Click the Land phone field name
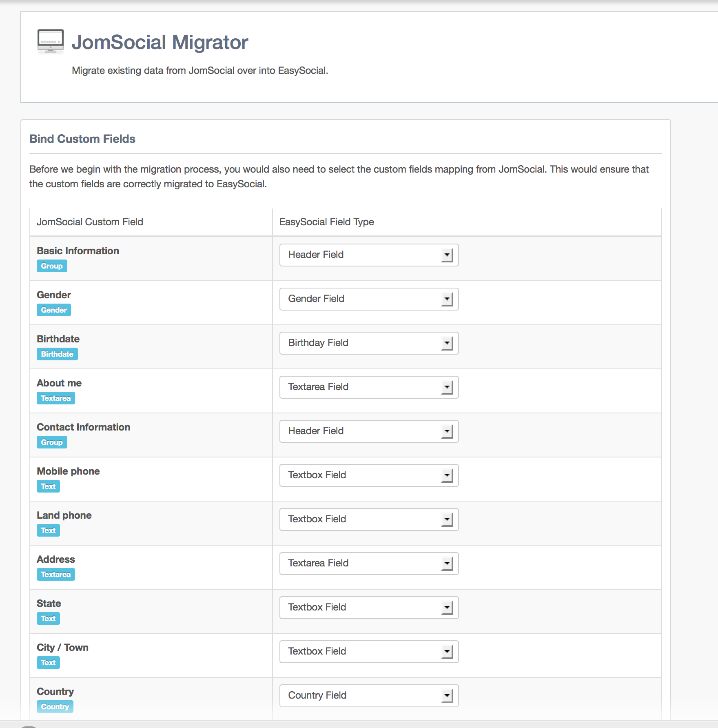This screenshot has width=718, height=728. [x=64, y=515]
